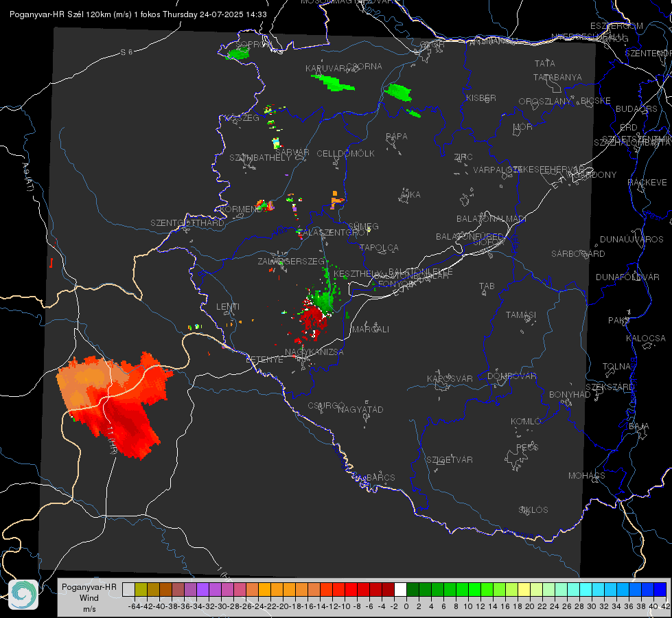Image resolution: width=672 pixels, height=618 pixels.
Task: Click the DUNAÚJVÁROS label
Action: click(x=632, y=240)
